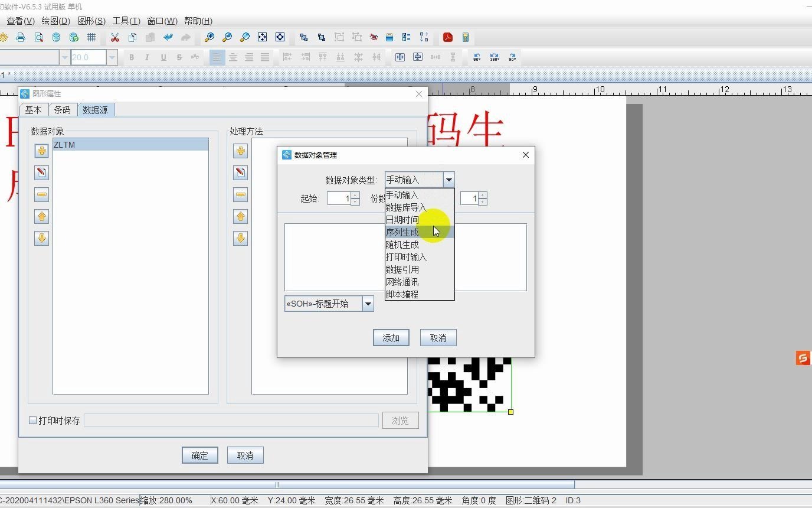This screenshot has width=812, height=508.
Task: Click the move down arrow under 处理方法
Action: [x=240, y=239]
